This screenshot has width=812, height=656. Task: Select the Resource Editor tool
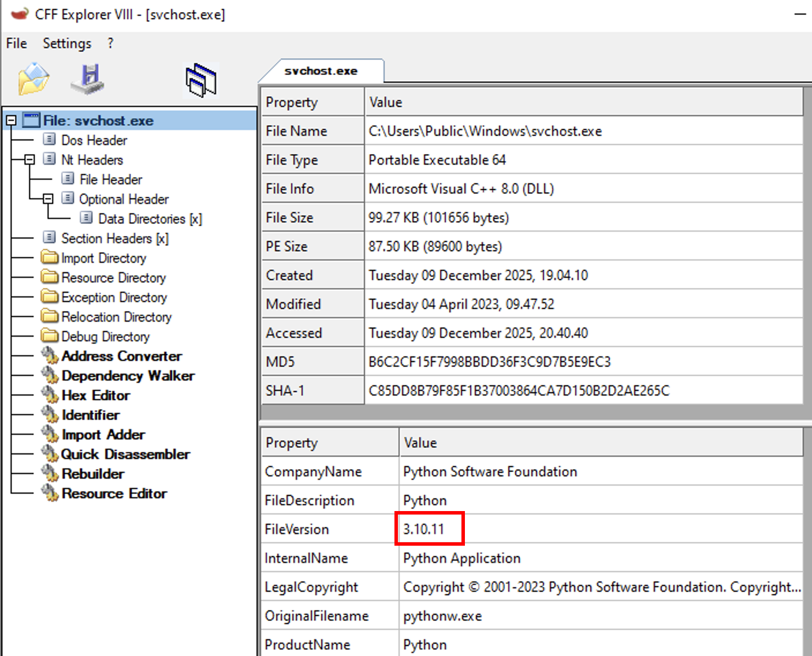point(114,494)
